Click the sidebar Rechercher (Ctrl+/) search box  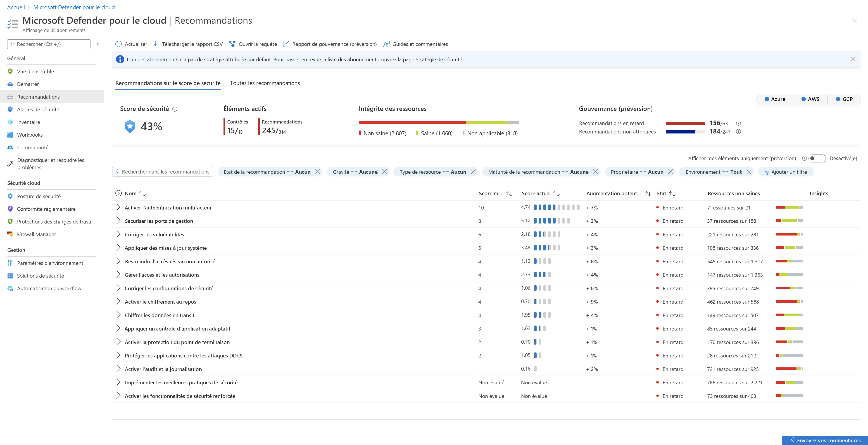(49, 44)
